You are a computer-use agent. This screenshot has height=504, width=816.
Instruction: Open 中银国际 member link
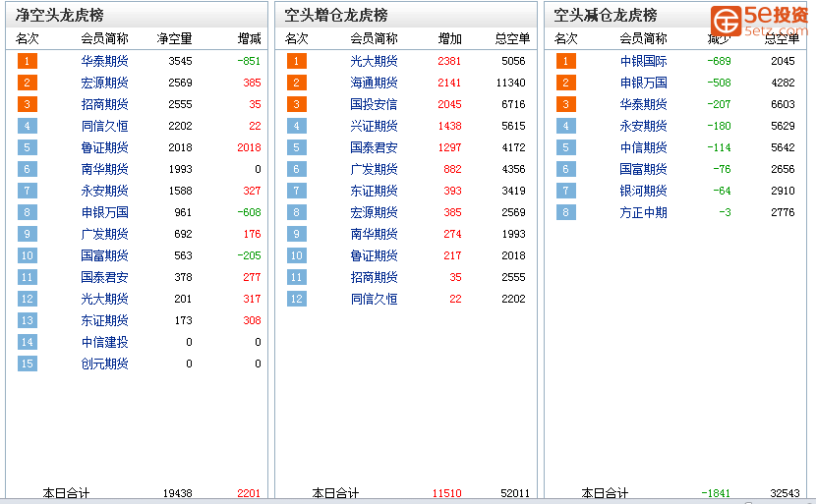(x=643, y=61)
